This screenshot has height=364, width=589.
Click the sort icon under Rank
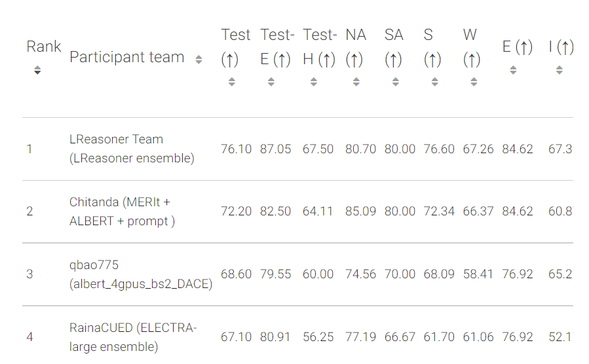pyautogui.click(x=37, y=70)
